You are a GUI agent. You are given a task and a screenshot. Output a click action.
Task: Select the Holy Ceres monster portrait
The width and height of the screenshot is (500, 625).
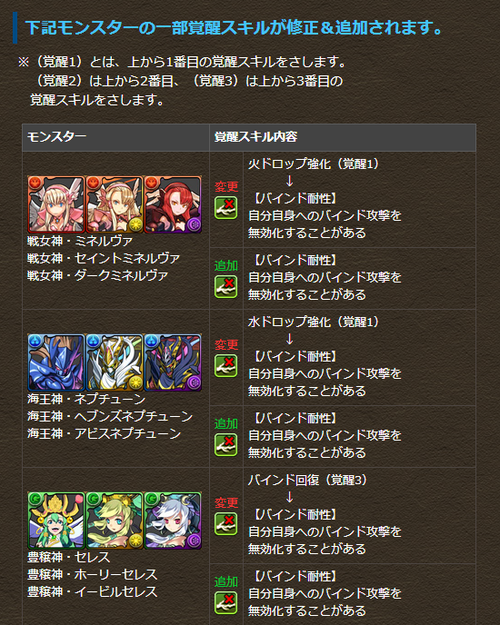pyautogui.click(x=114, y=521)
